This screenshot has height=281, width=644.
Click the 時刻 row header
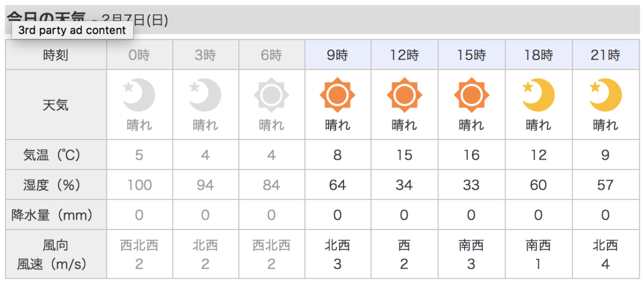click(56, 55)
